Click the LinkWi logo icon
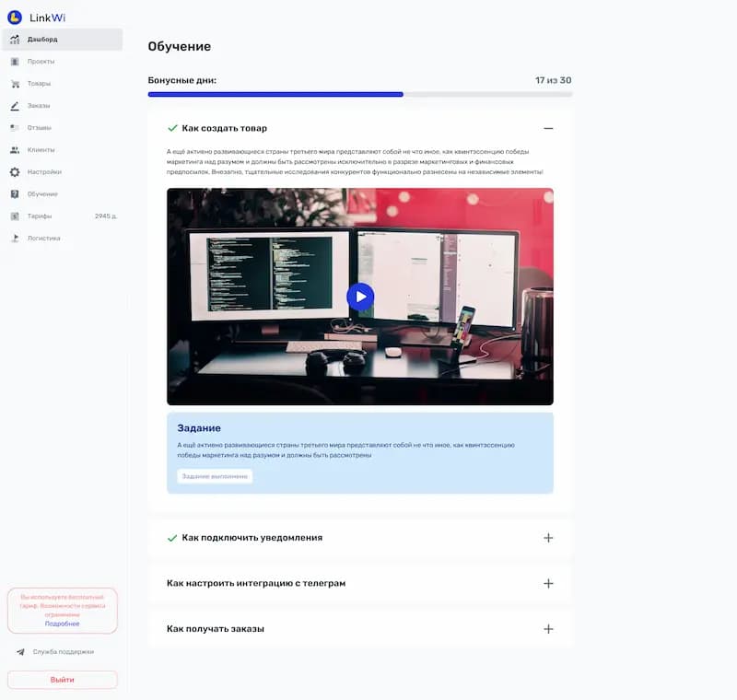737x700 pixels. 15,17
